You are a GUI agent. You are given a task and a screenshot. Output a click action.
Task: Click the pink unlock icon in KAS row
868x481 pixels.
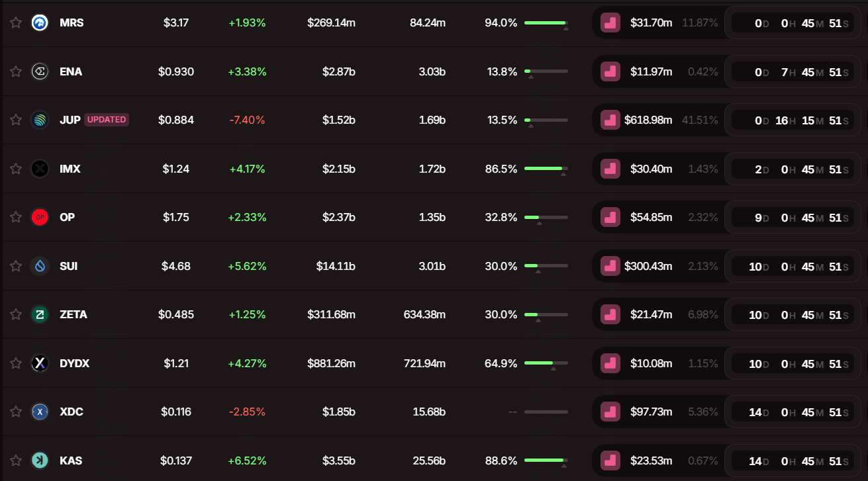(x=610, y=460)
